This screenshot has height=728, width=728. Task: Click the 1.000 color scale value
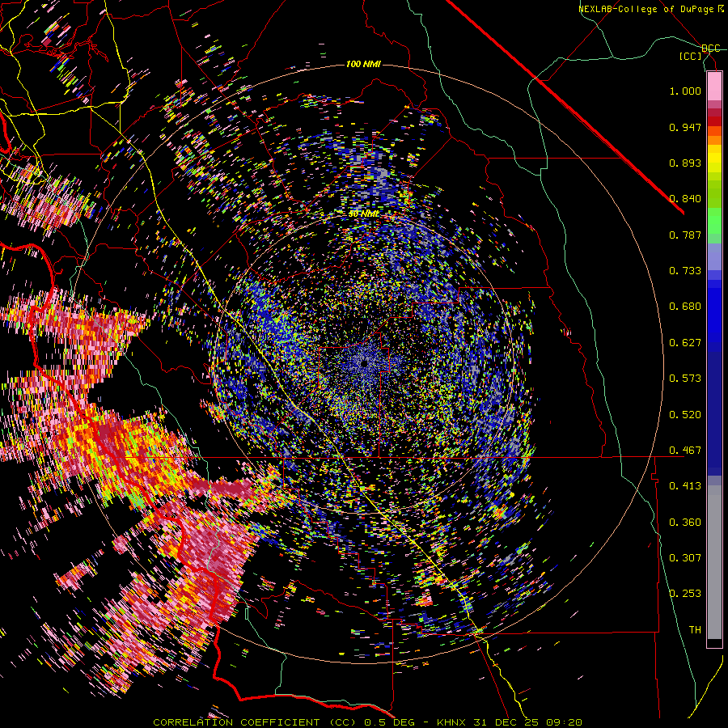(685, 91)
